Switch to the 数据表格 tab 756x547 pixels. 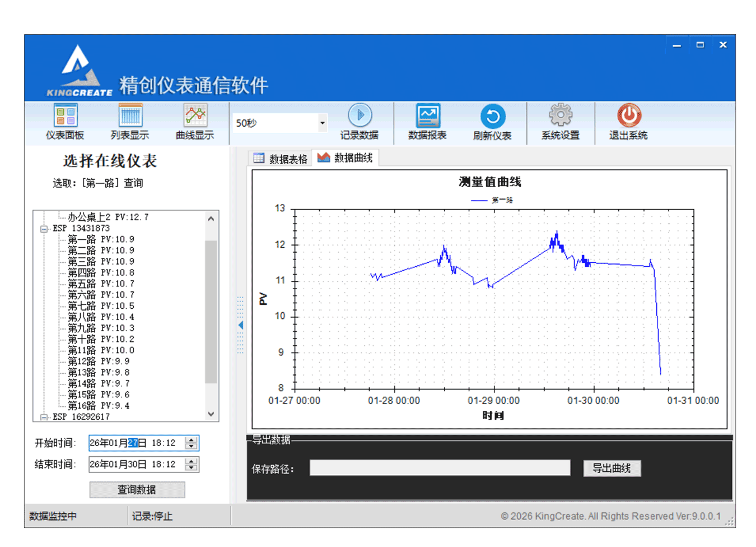279,157
